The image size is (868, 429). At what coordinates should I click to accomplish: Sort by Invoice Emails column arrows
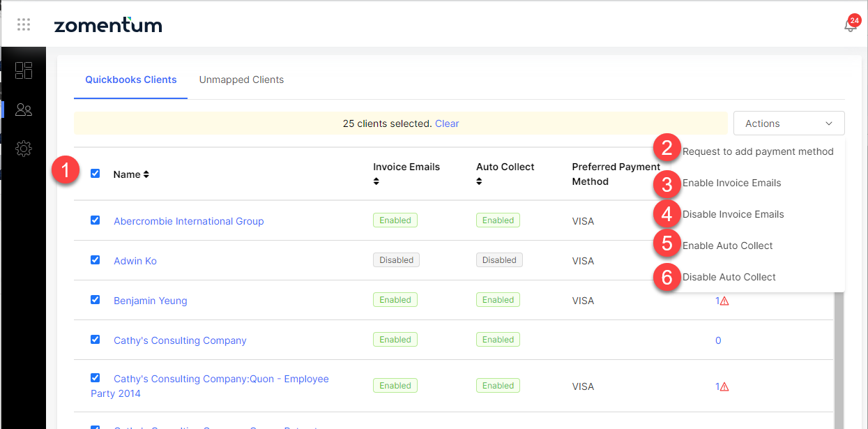[x=376, y=181]
